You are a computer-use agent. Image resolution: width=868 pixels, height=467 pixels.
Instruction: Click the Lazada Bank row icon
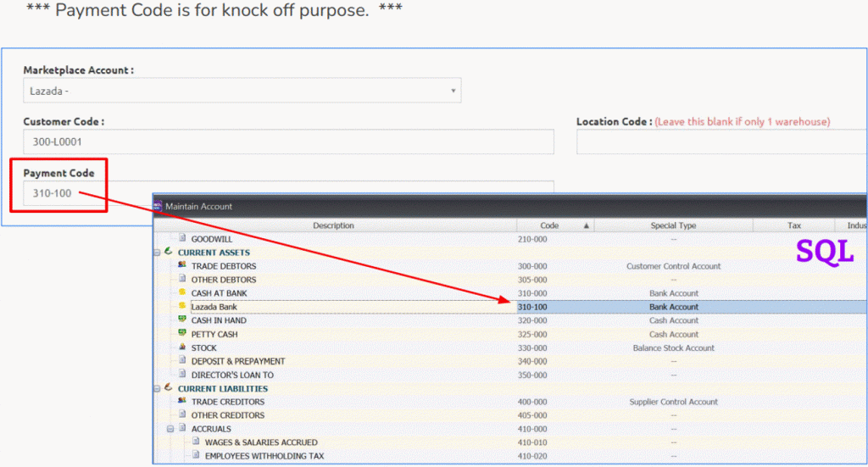pos(182,305)
